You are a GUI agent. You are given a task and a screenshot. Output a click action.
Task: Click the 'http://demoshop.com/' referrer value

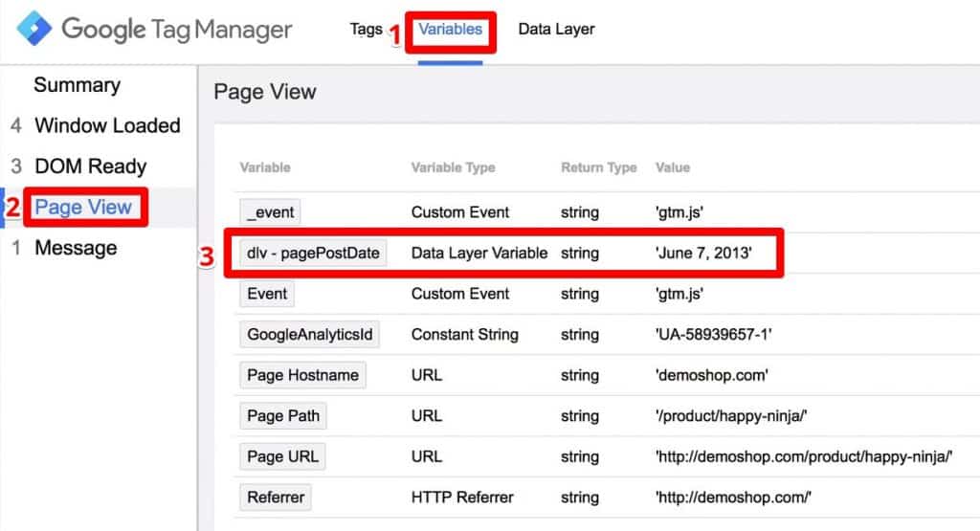coord(733,498)
